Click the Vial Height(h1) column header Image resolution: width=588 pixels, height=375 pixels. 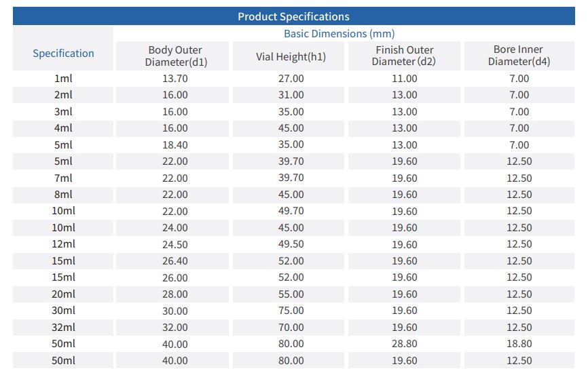[x=291, y=57]
